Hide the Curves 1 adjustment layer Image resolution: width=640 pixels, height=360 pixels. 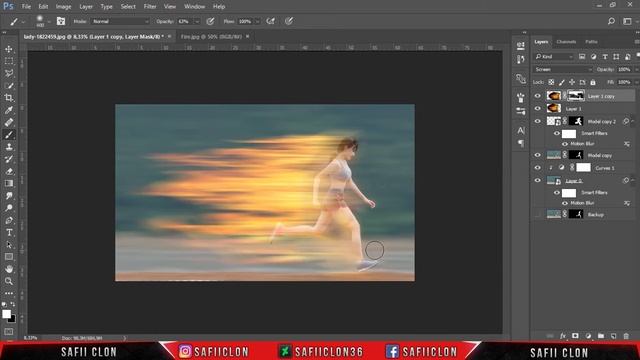pyautogui.click(x=538, y=168)
